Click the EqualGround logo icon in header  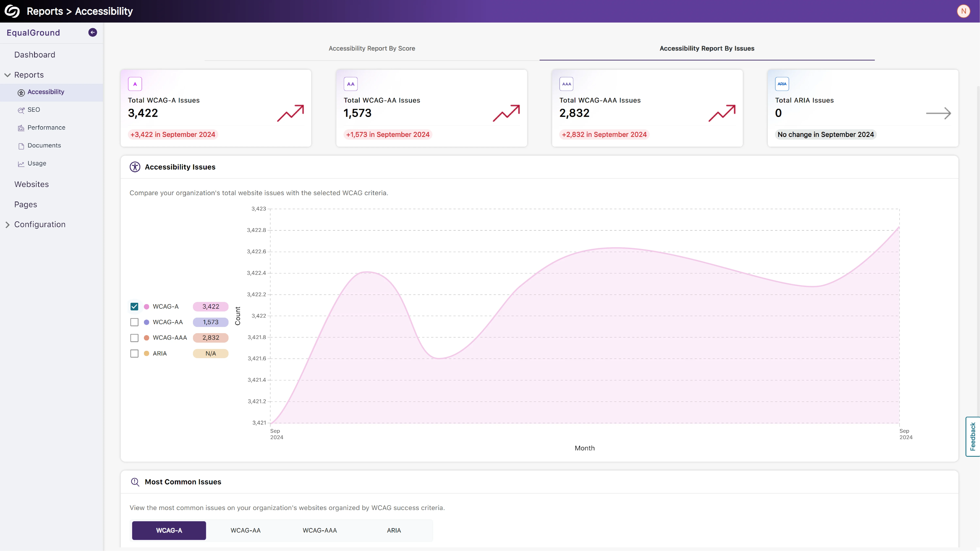pyautogui.click(x=12, y=11)
